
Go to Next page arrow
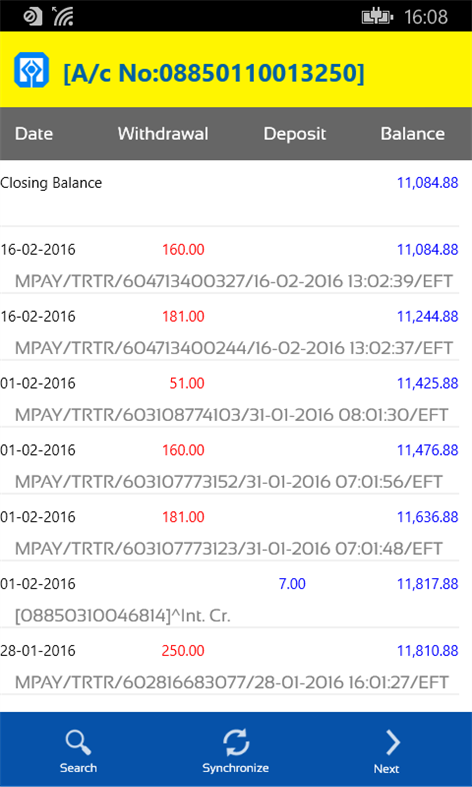tap(392, 742)
